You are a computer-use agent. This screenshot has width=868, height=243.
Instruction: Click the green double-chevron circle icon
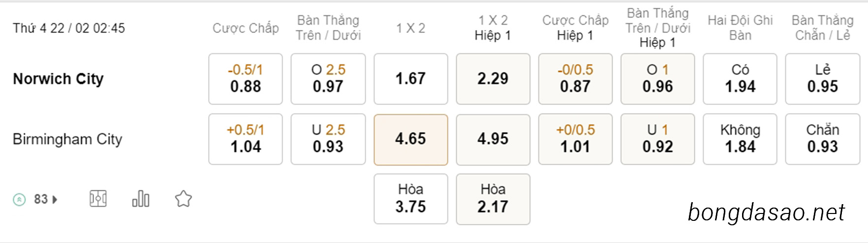19,199
